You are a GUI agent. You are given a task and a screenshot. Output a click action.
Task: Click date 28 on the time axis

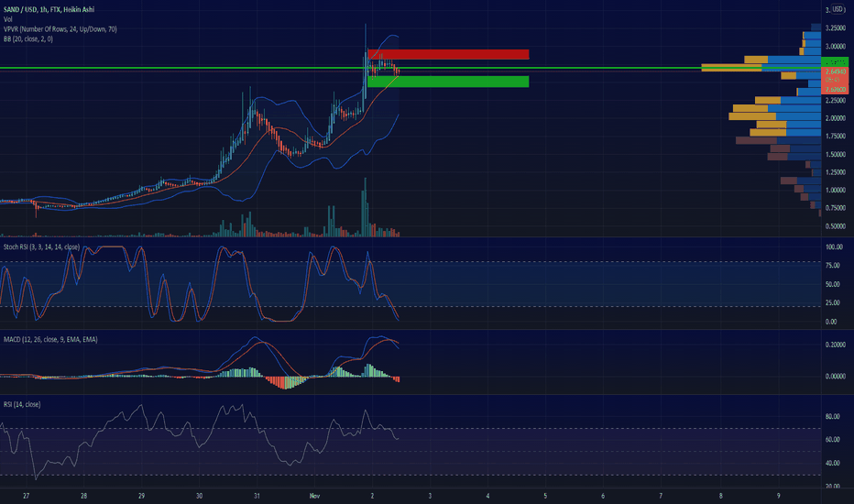point(84,497)
